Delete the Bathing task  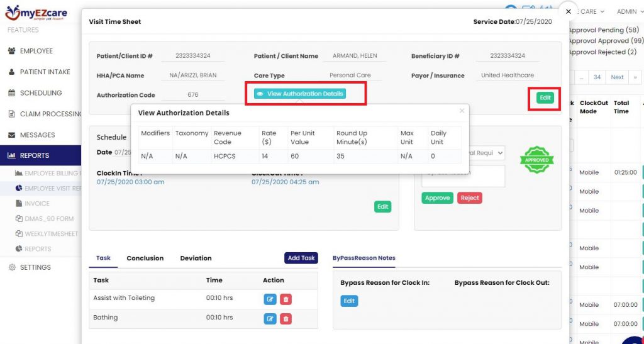(286, 318)
